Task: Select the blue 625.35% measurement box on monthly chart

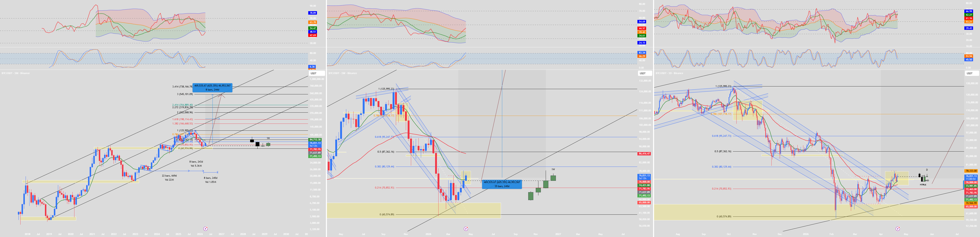Action: point(212,87)
